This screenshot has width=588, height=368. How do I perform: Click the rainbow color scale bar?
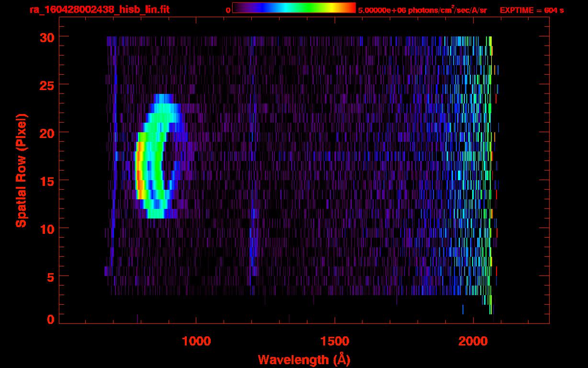[294, 8]
